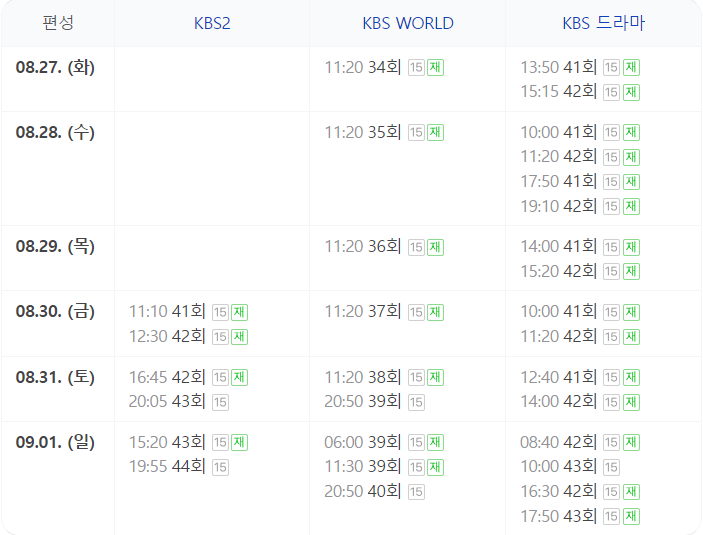Click the 15 rating badge beside 11:20 34회

tap(416, 68)
